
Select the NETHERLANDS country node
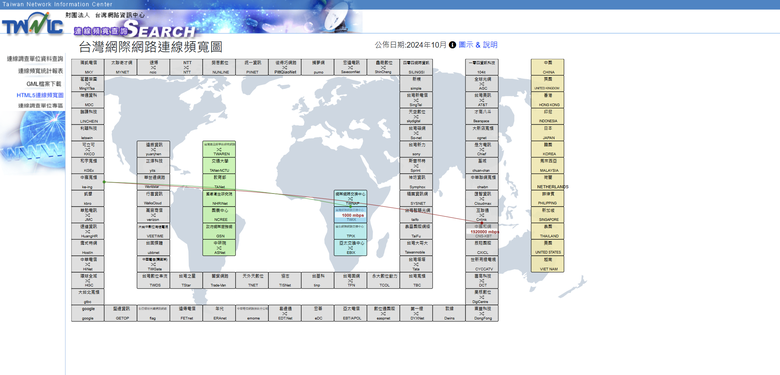(547, 182)
